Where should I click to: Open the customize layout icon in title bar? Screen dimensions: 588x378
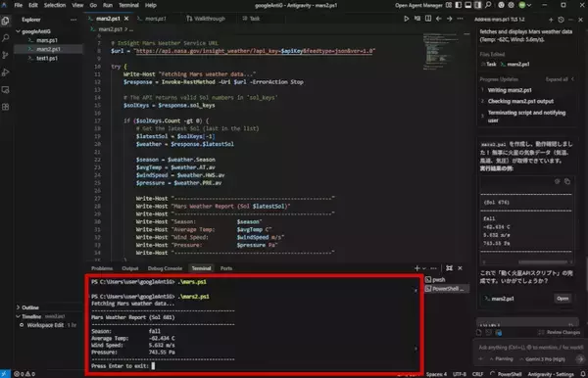[x=449, y=5]
